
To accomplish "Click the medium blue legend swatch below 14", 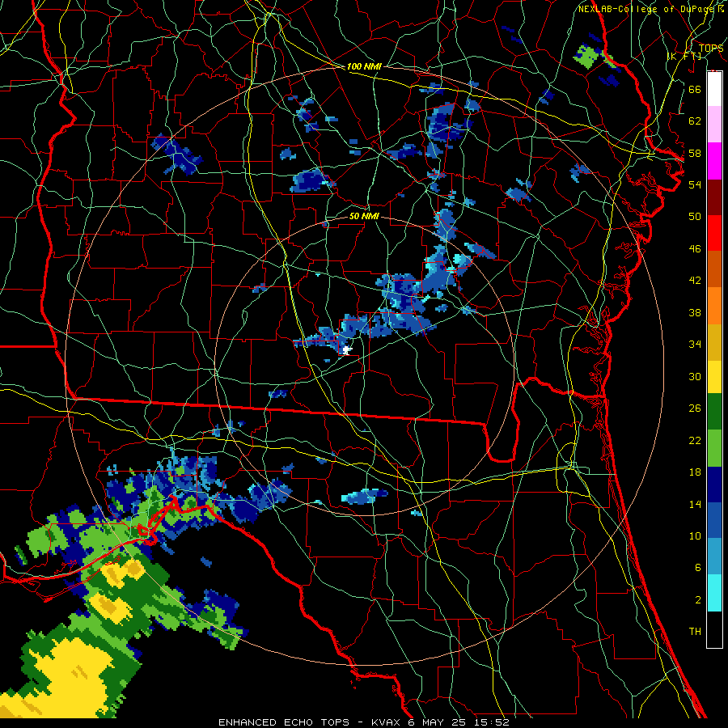I will [x=714, y=520].
